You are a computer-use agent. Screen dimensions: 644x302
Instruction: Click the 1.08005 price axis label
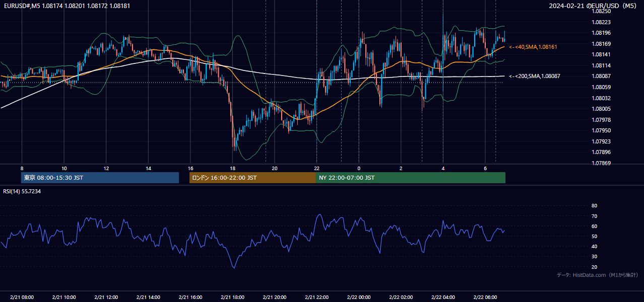pos(601,109)
